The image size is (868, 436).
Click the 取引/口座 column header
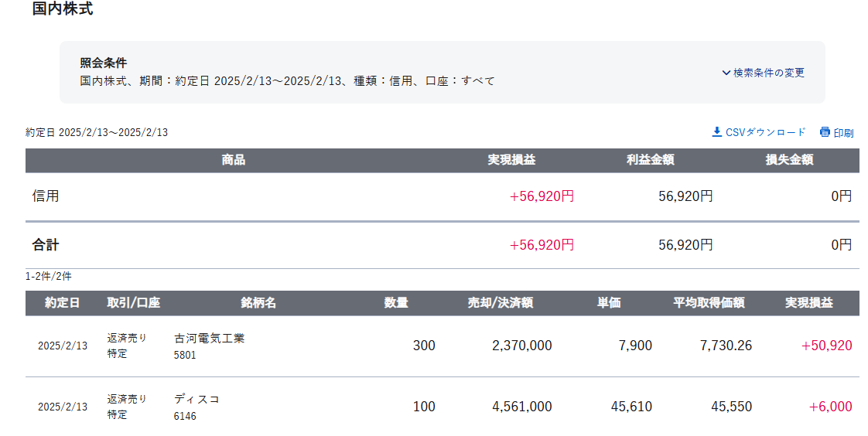tap(133, 303)
